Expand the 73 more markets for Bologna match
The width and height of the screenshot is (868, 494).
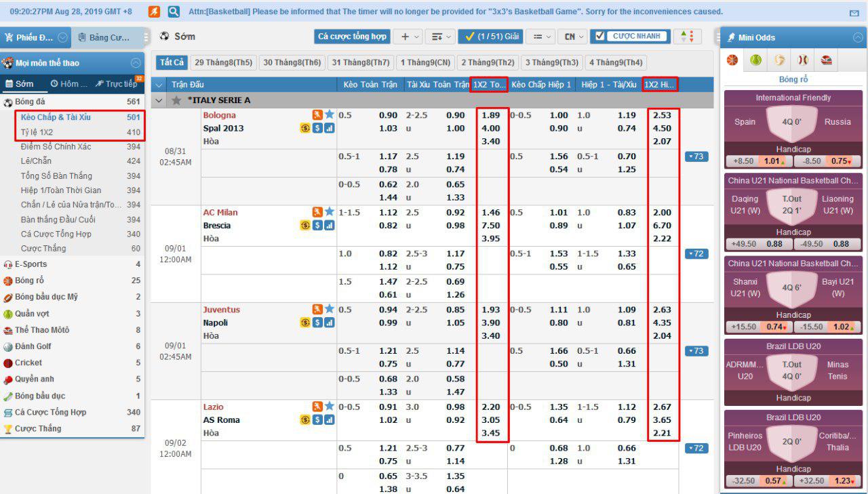pos(696,157)
